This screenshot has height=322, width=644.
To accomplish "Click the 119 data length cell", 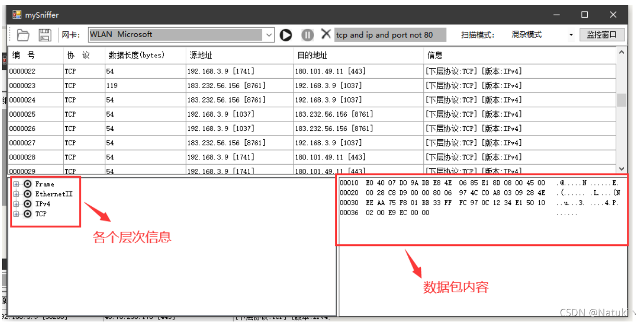I will [x=145, y=85].
